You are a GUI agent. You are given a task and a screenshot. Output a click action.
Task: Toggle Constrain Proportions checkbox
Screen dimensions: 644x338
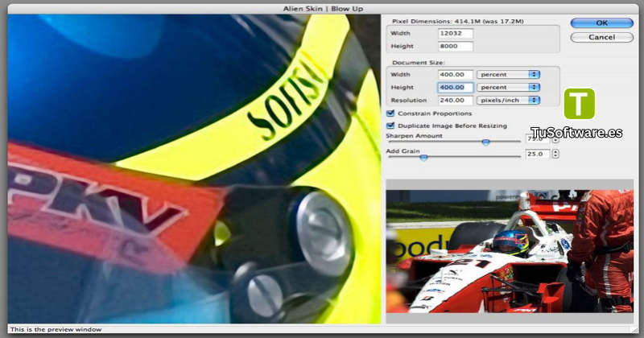pyautogui.click(x=390, y=113)
